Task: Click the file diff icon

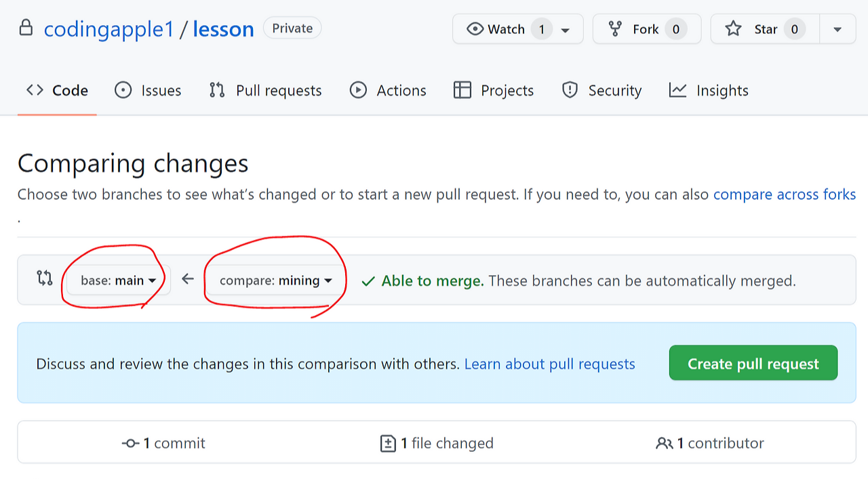Action: 388,444
